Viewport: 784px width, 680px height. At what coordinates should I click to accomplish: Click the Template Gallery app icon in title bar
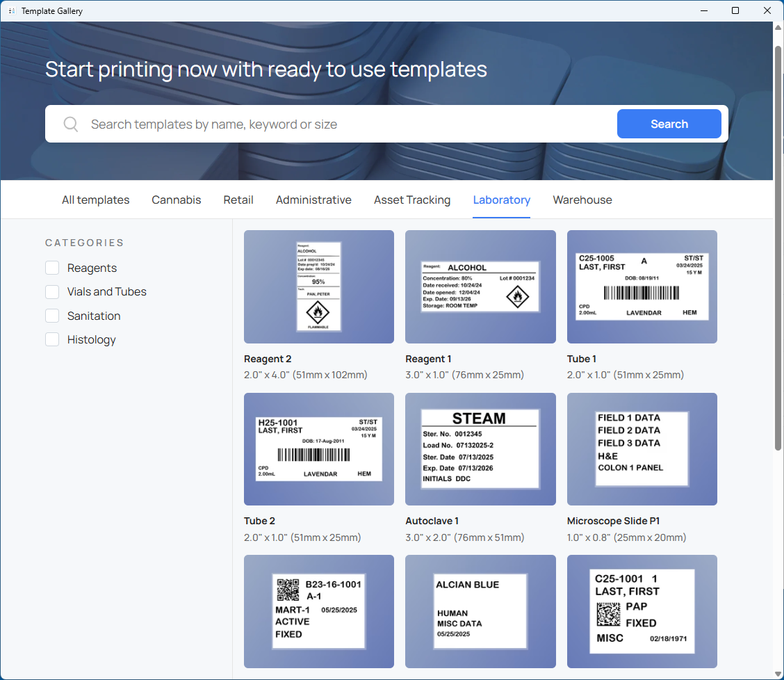tap(11, 11)
